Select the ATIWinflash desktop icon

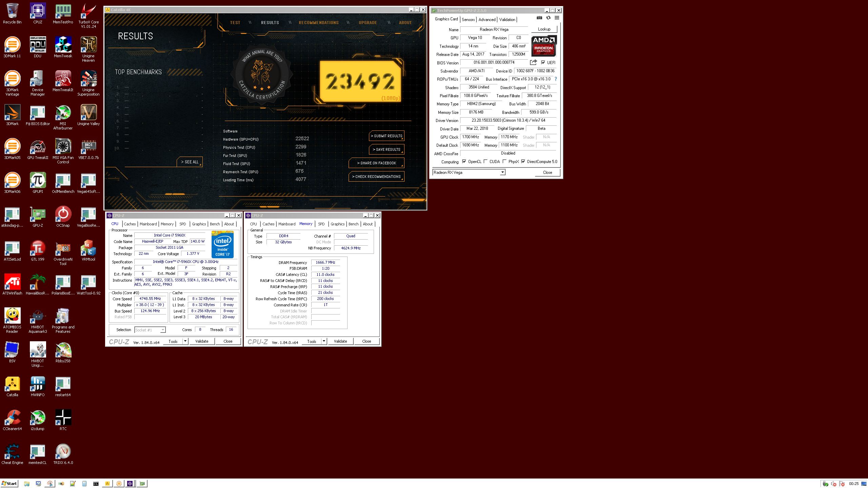[x=12, y=285]
